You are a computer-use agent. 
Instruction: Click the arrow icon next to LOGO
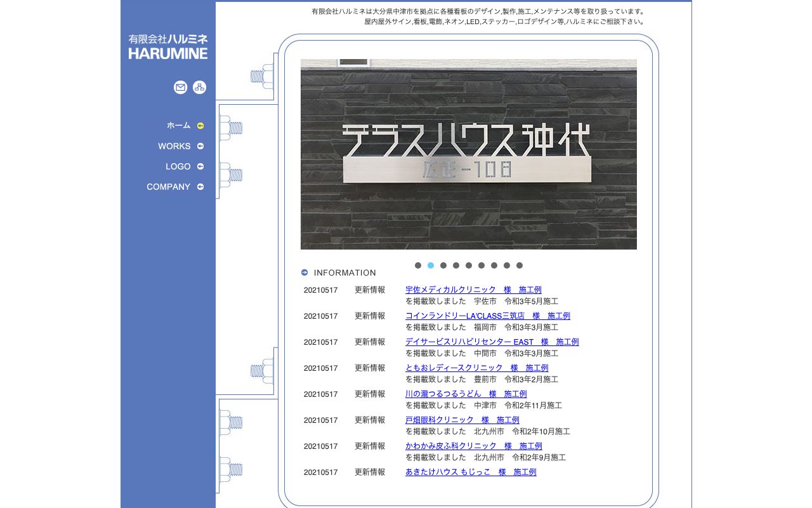point(200,166)
